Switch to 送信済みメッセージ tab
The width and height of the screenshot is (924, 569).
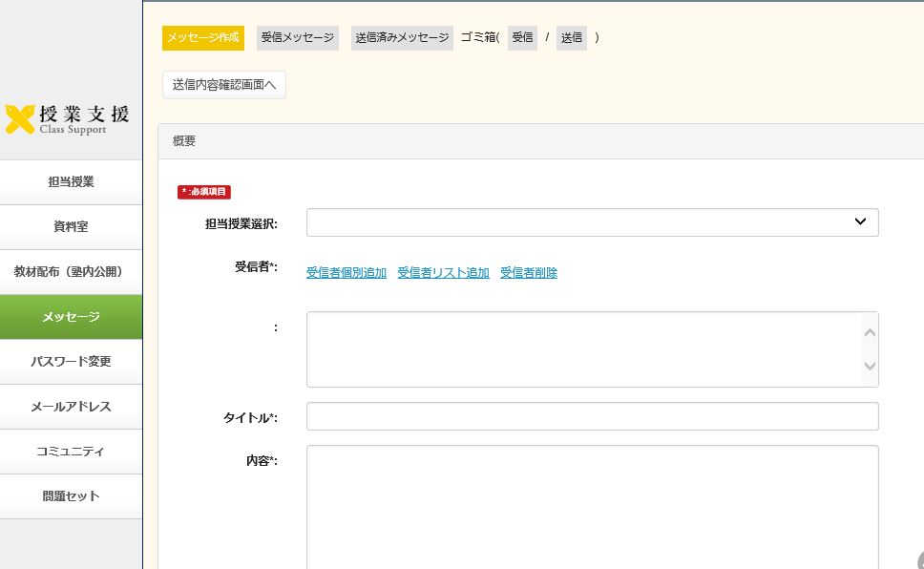coord(402,38)
